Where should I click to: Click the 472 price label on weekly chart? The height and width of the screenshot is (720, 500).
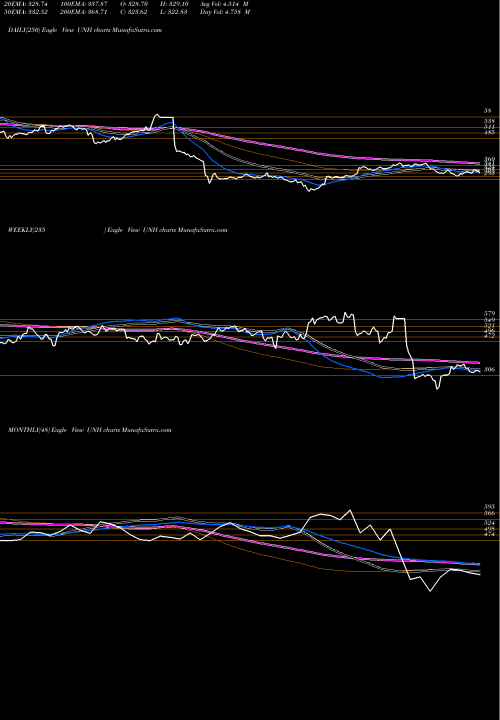(489, 336)
